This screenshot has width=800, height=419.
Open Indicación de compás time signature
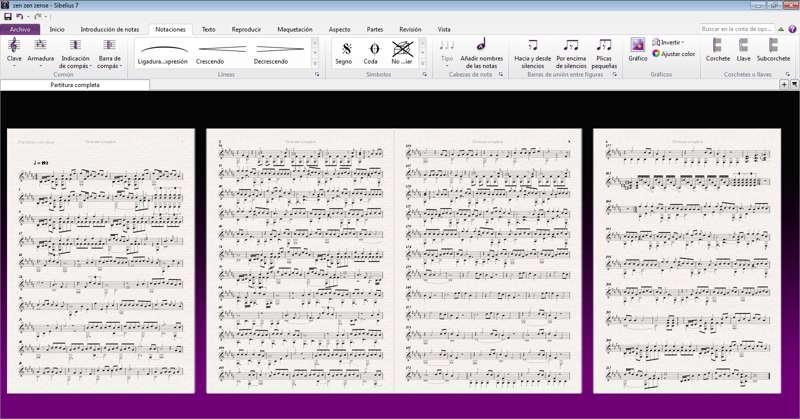pos(76,53)
